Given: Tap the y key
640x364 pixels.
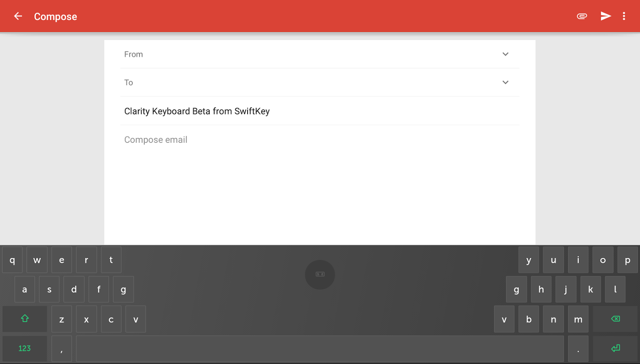Looking at the screenshot, I should tap(529, 260).
